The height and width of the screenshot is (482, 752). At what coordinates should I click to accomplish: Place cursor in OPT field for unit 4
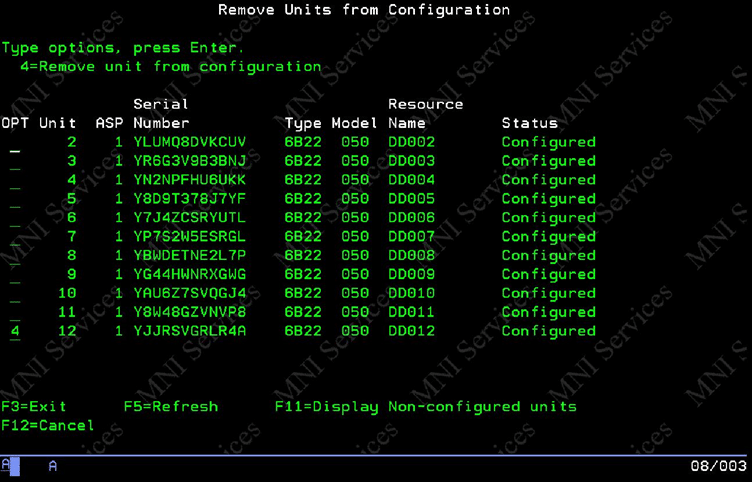point(14,181)
